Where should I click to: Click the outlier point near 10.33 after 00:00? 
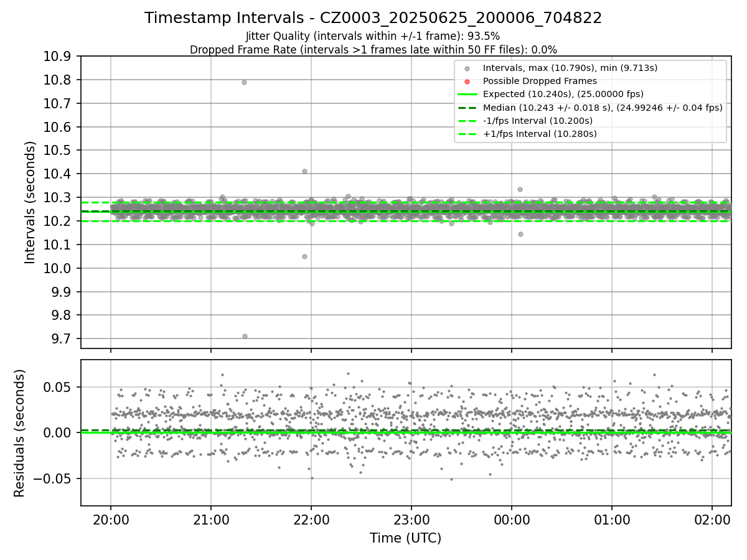[520, 189]
